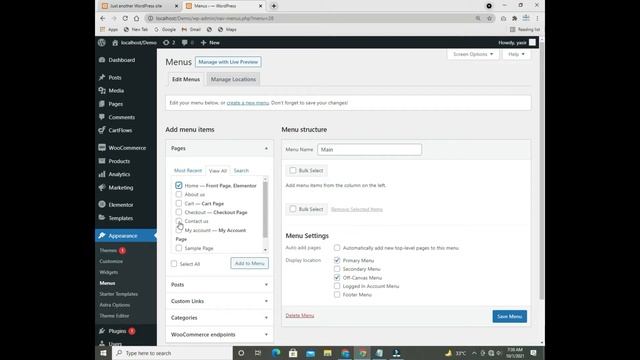Click the browser reload button
Image resolution: width=640 pixels, height=360 pixels.
[125, 18]
